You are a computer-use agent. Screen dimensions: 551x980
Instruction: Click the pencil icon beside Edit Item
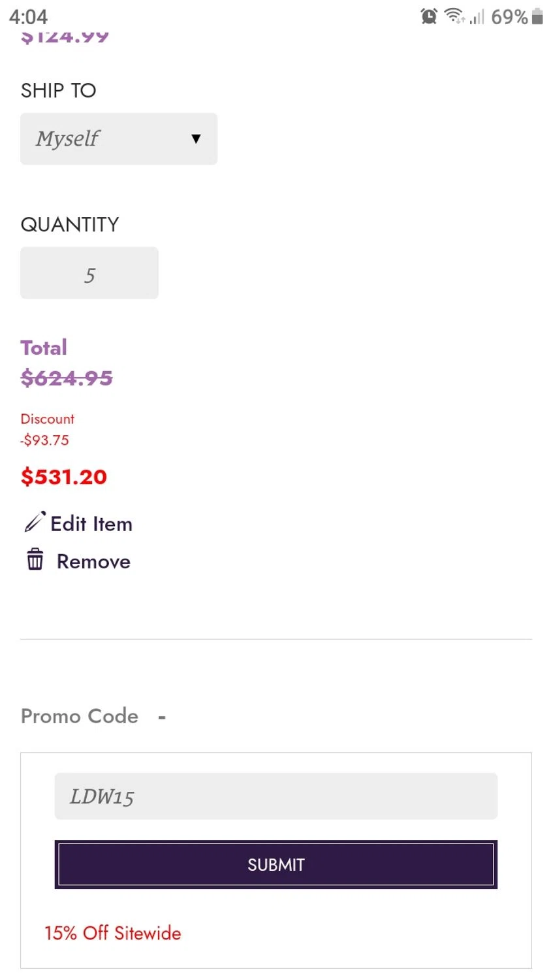[x=35, y=522]
